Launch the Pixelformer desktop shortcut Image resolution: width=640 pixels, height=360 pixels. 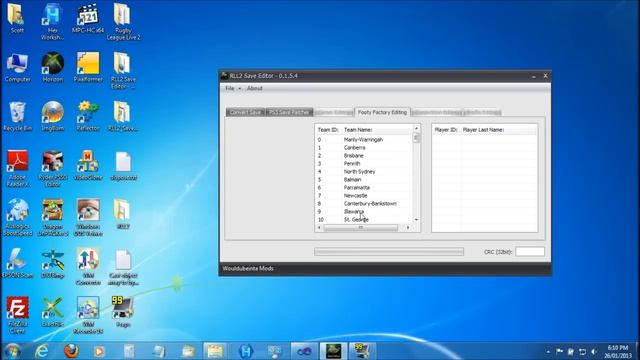pos(88,67)
